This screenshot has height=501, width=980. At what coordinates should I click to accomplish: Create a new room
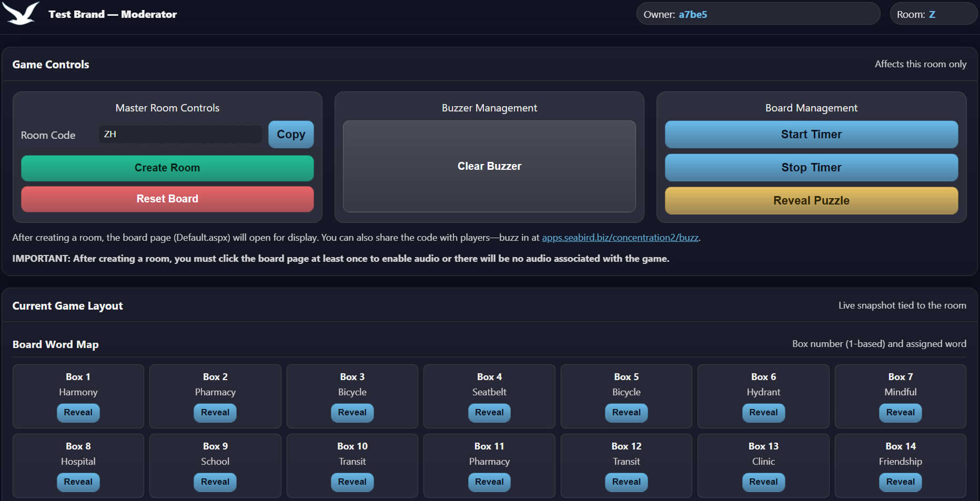(167, 168)
